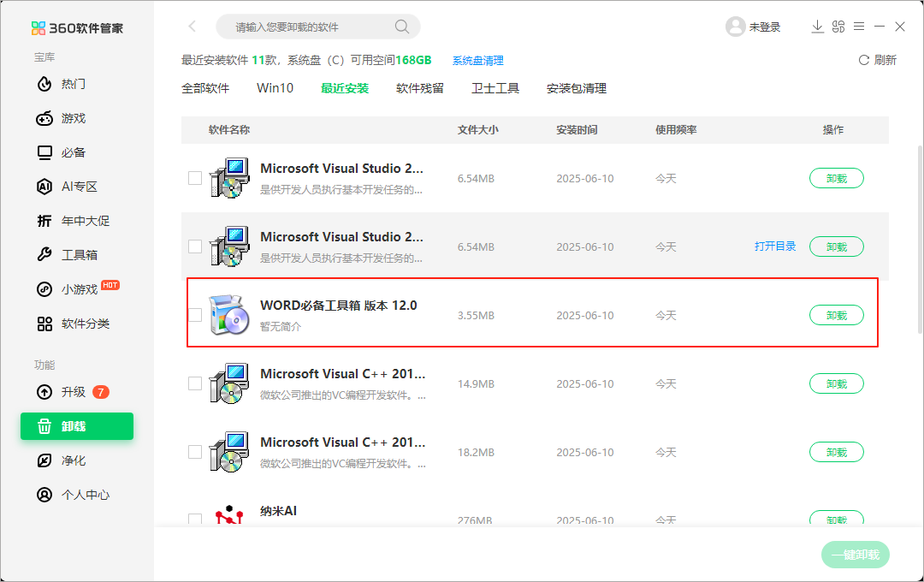Click the WORD必备工具箱 版本 12.0 name
This screenshot has height=582, width=924.
[x=339, y=306]
